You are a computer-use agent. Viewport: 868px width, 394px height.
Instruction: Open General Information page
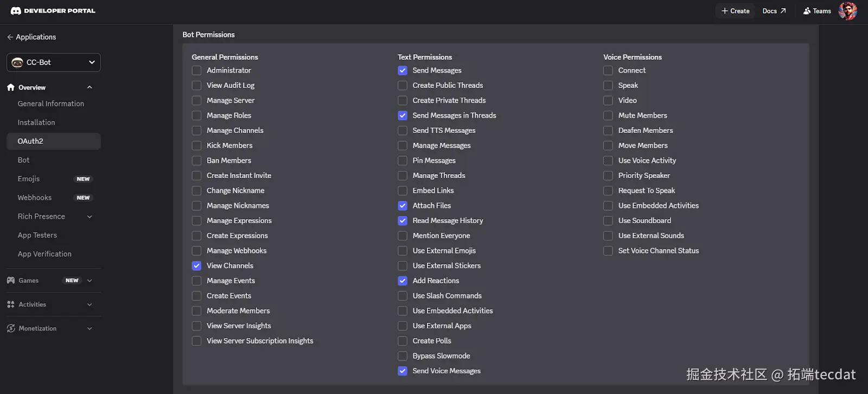[x=51, y=104]
